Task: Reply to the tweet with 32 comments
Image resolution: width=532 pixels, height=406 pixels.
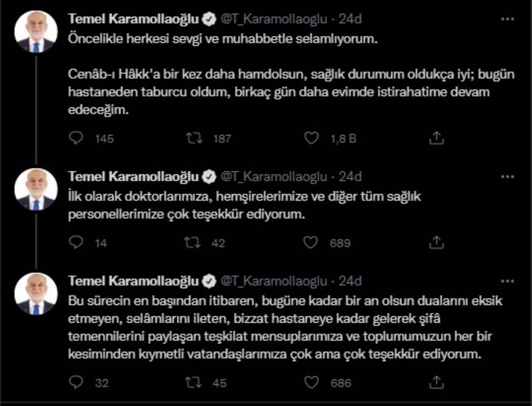Action: click(77, 382)
